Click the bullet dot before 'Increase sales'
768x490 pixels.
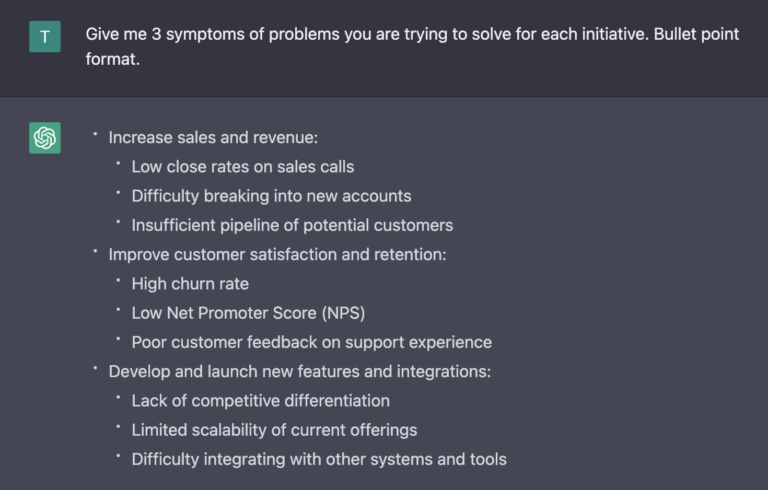pyautogui.click(x=95, y=134)
